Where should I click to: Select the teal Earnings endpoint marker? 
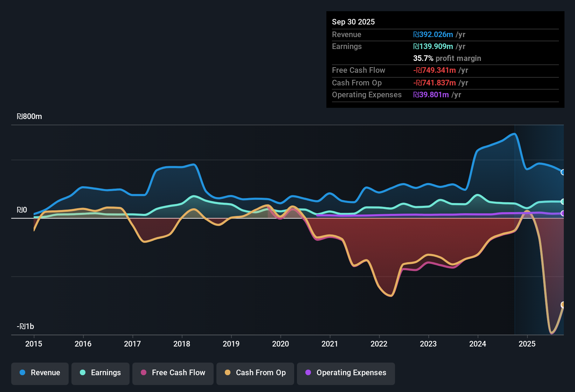tap(563, 201)
